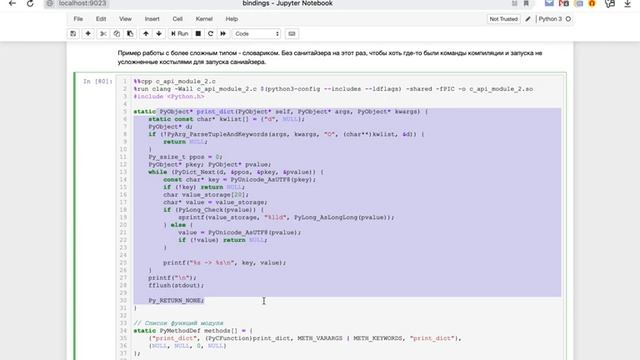Reload the page with the browser refresh icon

tap(30, 4)
